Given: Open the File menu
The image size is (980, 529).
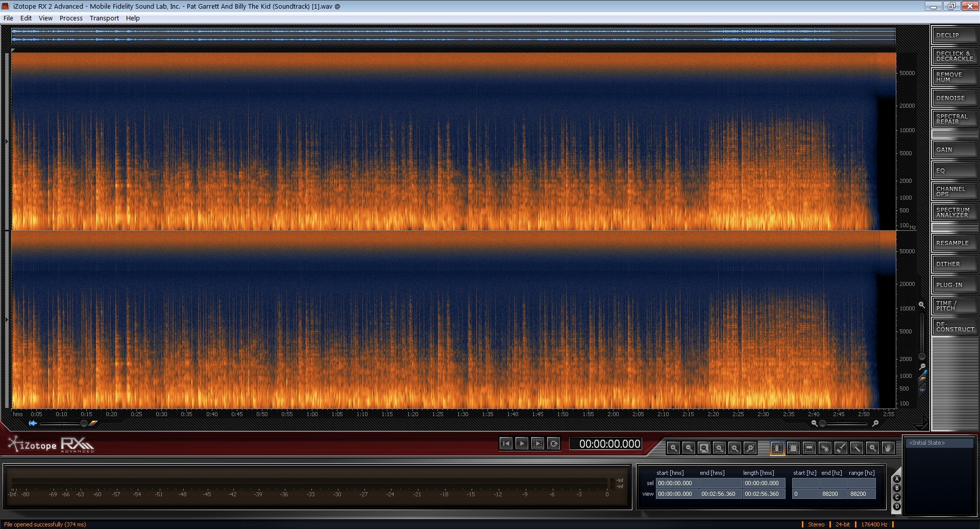Looking at the screenshot, I should click(x=8, y=18).
